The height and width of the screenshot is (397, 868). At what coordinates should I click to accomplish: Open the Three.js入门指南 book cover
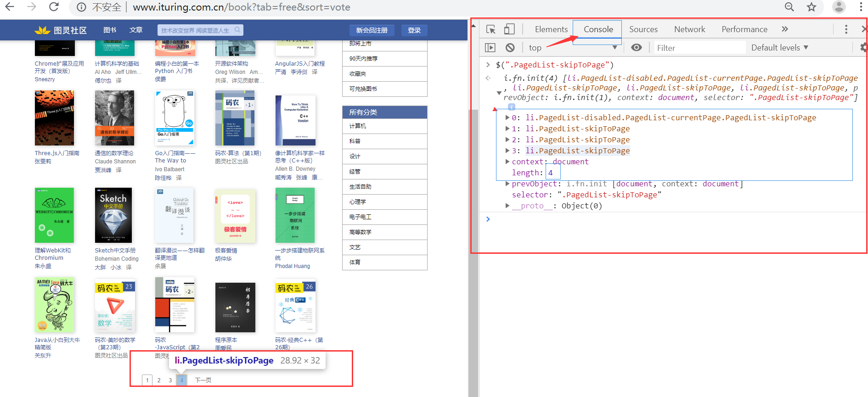54,118
